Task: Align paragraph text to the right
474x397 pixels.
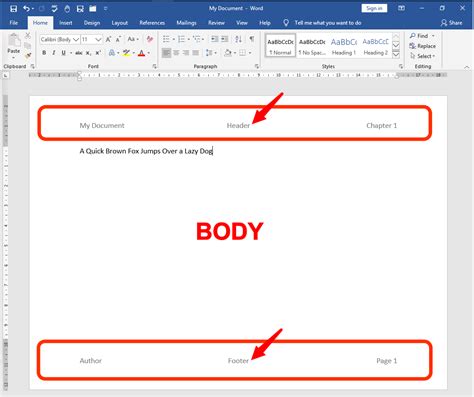Action: 186,53
